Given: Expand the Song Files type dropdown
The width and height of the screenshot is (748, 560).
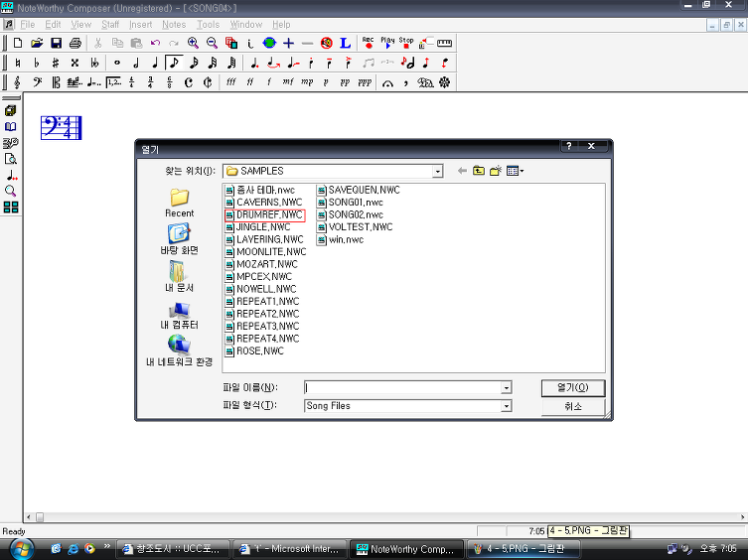Looking at the screenshot, I should [507, 406].
